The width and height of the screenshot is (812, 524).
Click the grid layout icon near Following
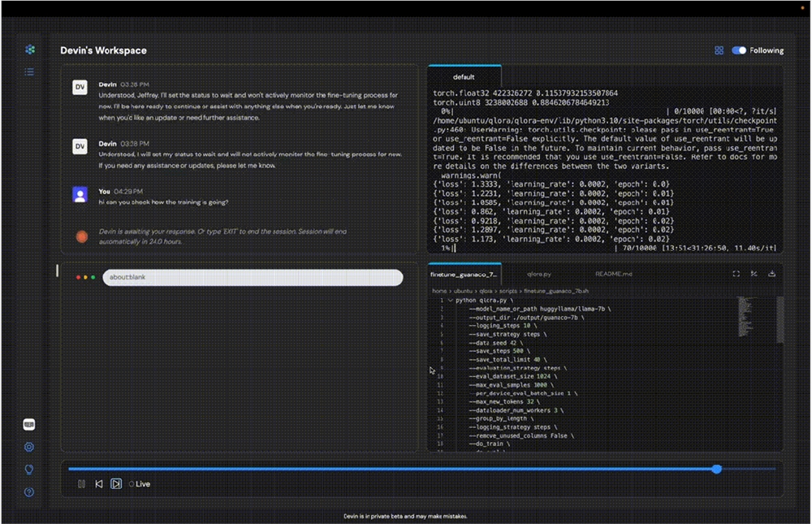tap(719, 50)
